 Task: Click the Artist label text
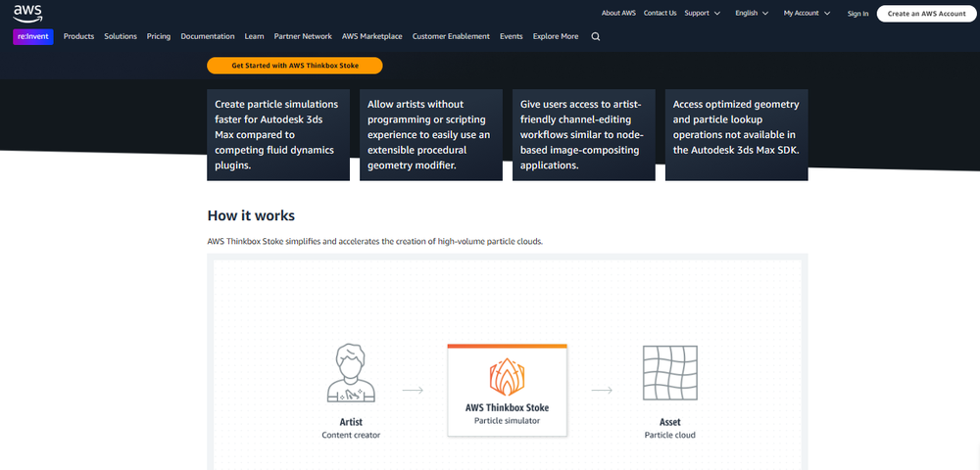(351, 423)
